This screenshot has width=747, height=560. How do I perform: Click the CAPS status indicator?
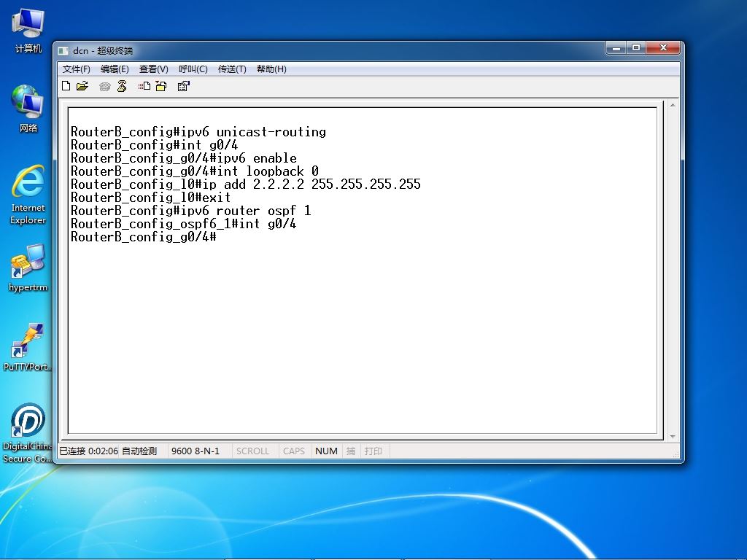point(293,451)
